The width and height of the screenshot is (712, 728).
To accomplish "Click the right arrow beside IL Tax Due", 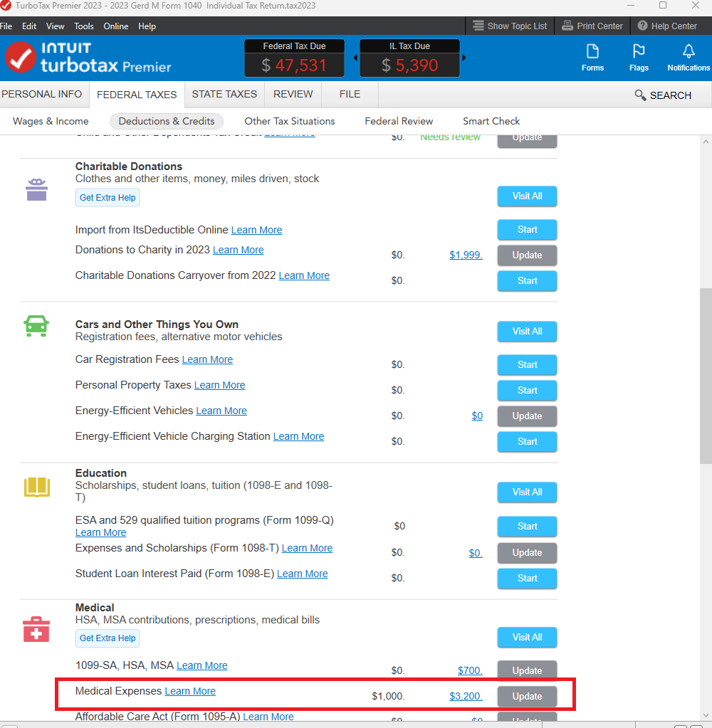I will [464, 58].
